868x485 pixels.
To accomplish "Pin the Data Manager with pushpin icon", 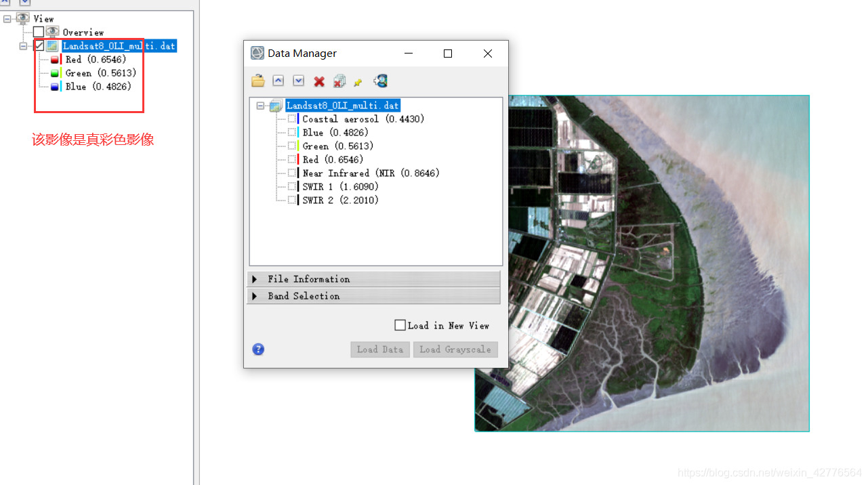I will point(358,82).
